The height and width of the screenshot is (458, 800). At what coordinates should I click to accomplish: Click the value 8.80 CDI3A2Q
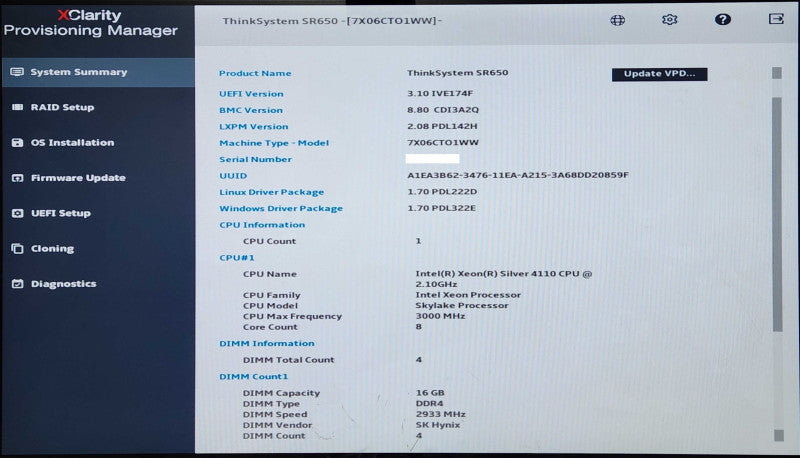pos(443,110)
